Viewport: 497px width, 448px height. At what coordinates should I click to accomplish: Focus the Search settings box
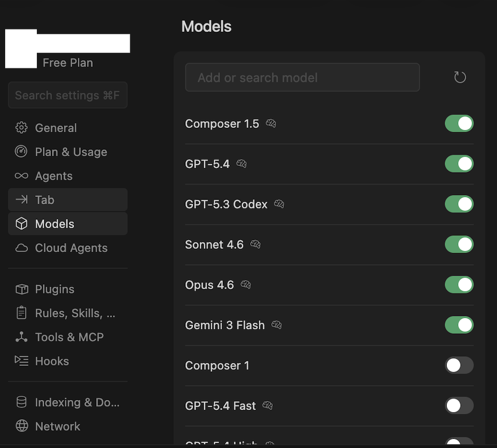pyautogui.click(x=67, y=95)
